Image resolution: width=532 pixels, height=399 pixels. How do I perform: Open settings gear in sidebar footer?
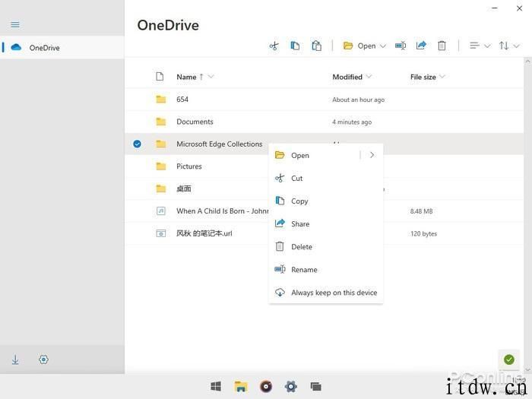click(x=43, y=359)
